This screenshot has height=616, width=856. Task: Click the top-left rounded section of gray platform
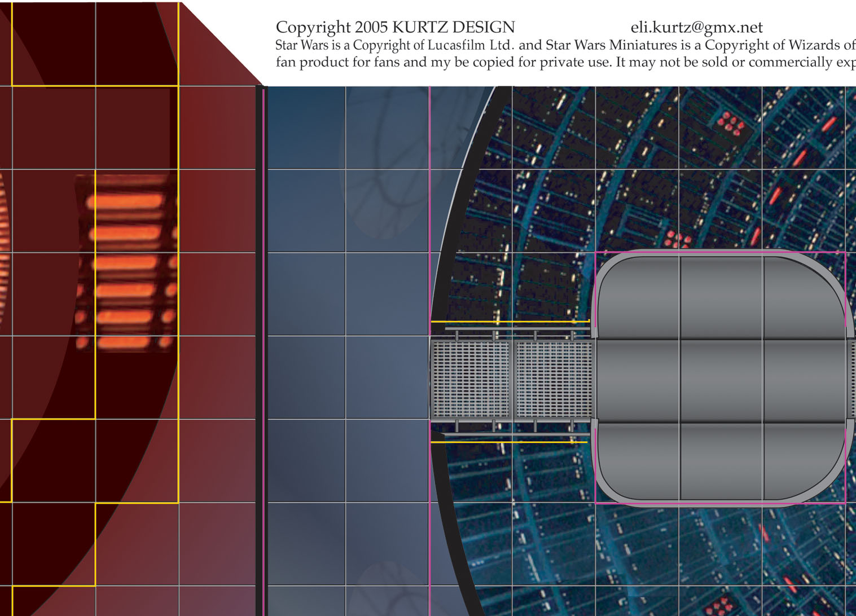coord(638,296)
